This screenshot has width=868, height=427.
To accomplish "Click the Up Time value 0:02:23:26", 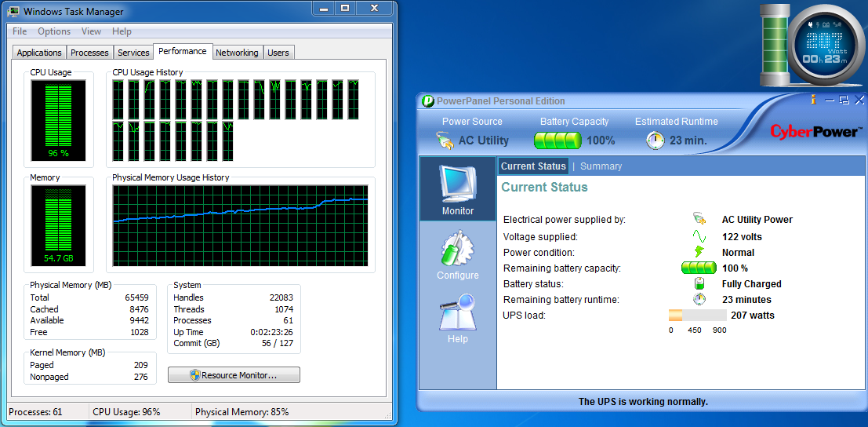I will coord(272,332).
